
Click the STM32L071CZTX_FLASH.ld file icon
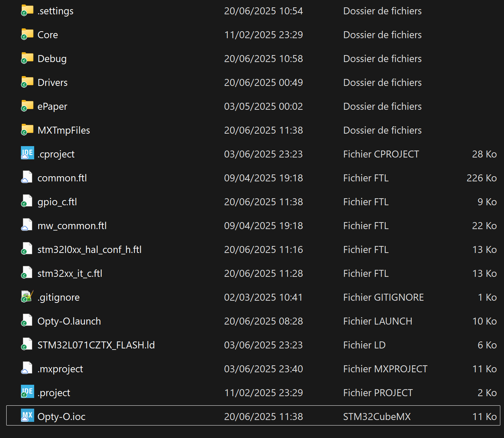click(27, 344)
